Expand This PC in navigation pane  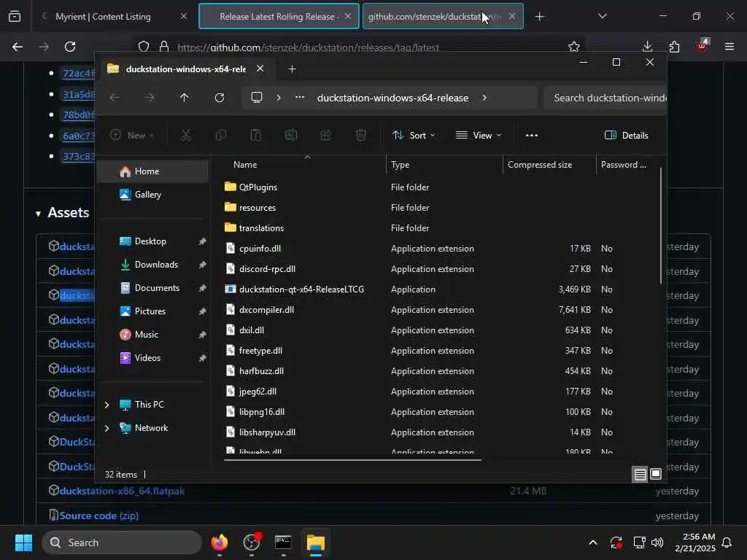[x=107, y=405]
